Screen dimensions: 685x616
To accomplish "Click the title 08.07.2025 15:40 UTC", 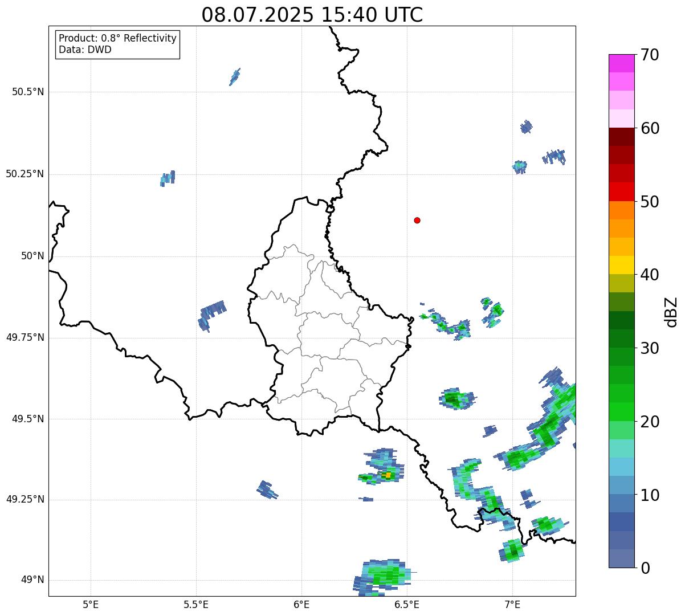I will (x=312, y=15).
